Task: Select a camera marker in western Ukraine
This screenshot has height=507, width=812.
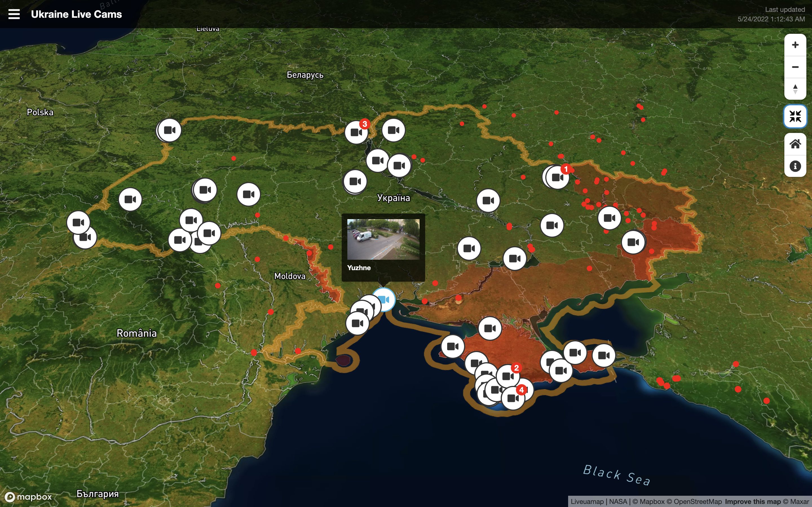Action: coord(130,199)
